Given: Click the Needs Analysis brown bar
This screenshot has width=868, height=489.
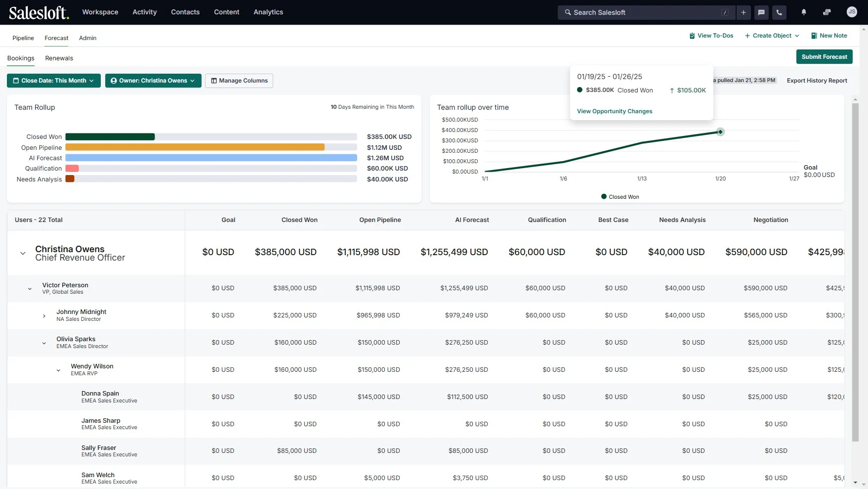Looking at the screenshot, I should point(70,179).
